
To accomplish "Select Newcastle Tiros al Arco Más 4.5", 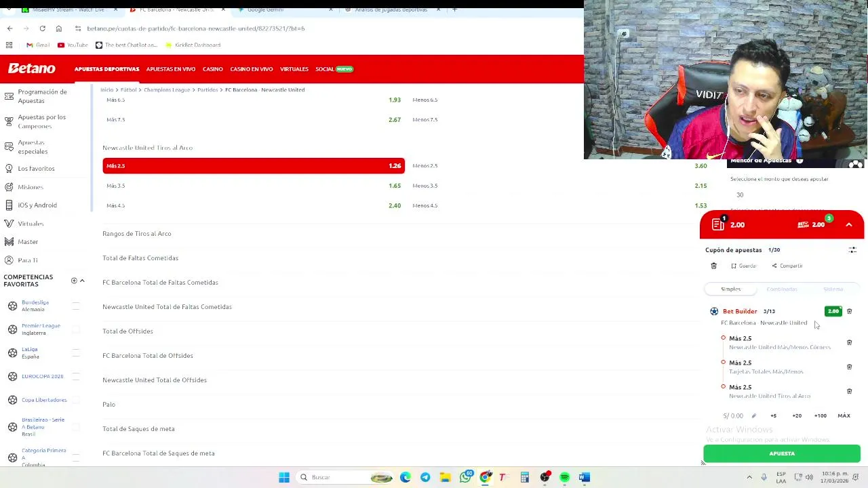I will coord(254,205).
